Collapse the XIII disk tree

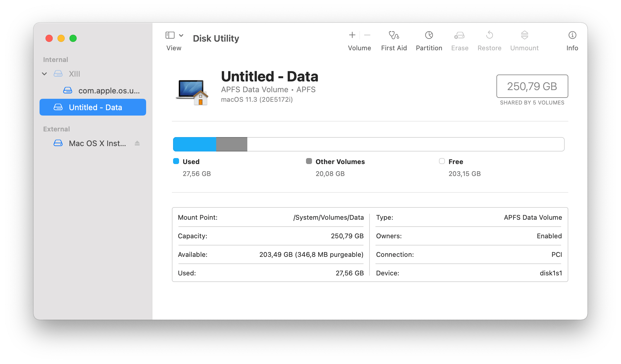tap(44, 74)
